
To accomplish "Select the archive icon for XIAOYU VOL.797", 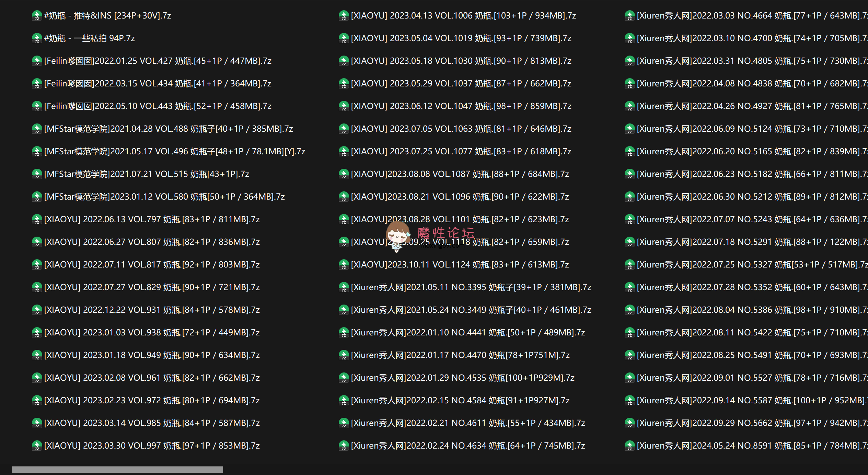I will coord(37,219).
